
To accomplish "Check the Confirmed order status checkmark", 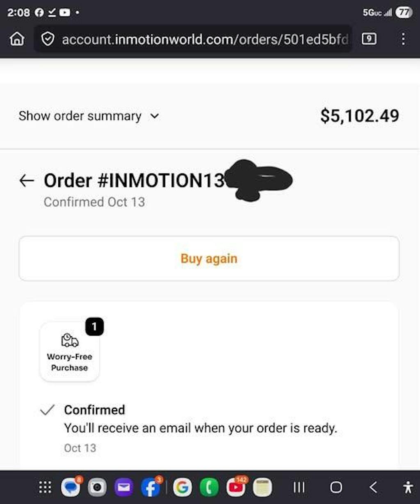I will point(47,409).
